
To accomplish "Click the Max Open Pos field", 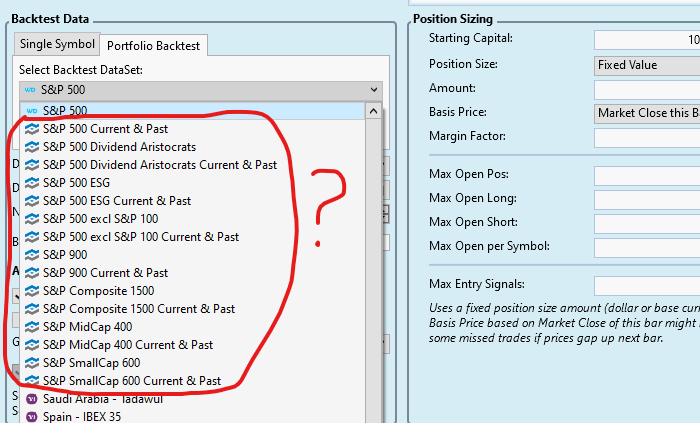I will (647, 176).
